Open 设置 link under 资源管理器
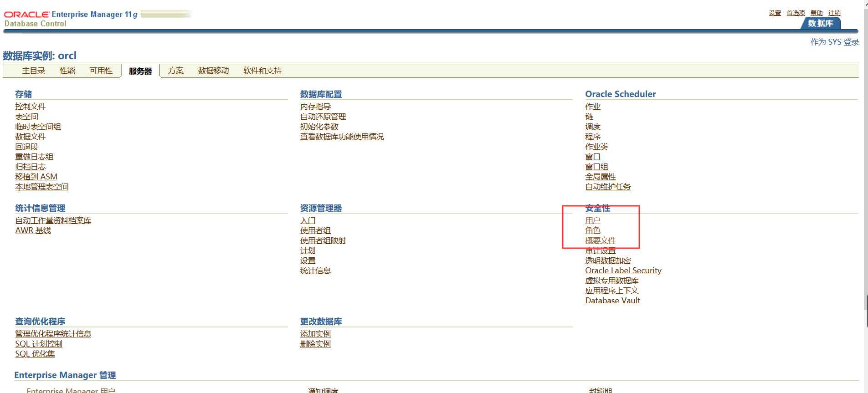868x393 pixels. tap(308, 260)
